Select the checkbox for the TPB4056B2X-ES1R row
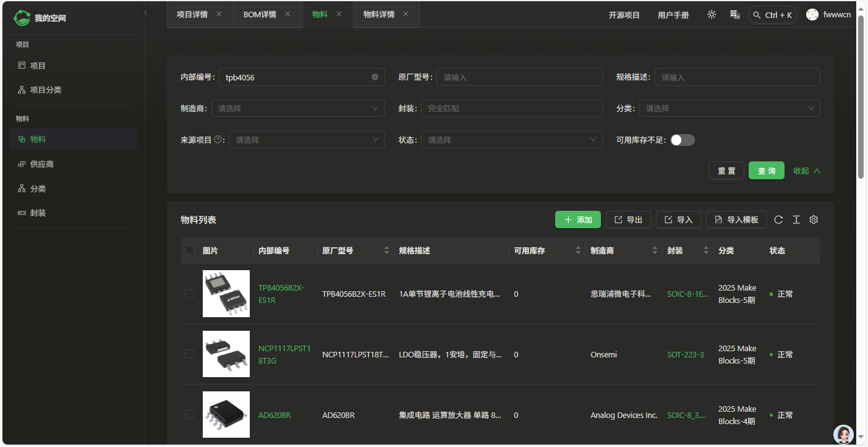The width and height of the screenshot is (868, 447). pos(190,294)
